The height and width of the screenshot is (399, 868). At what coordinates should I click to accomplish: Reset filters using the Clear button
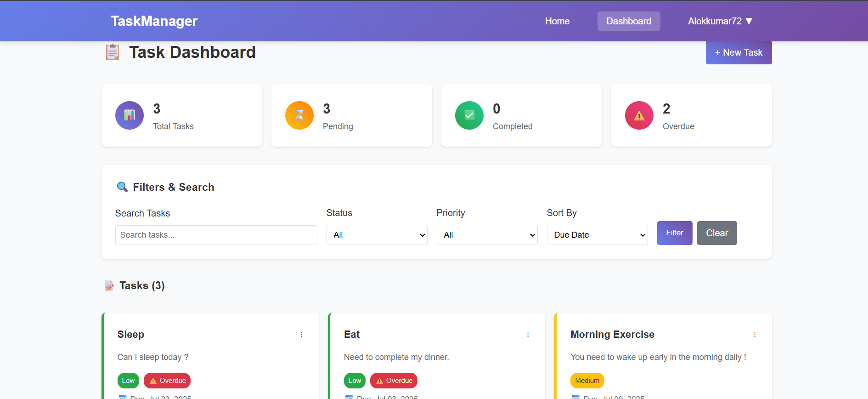[x=716, y=233]
